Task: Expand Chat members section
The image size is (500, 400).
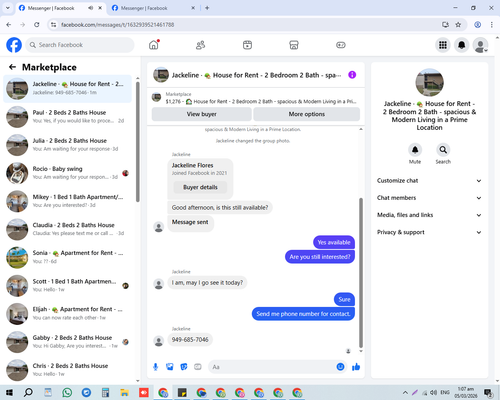Action: 429,198
